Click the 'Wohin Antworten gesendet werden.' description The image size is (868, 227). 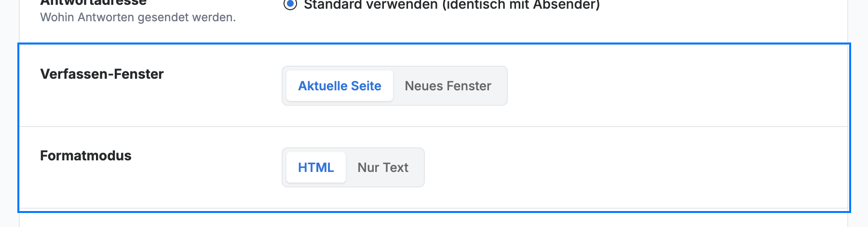click(138, 17)
